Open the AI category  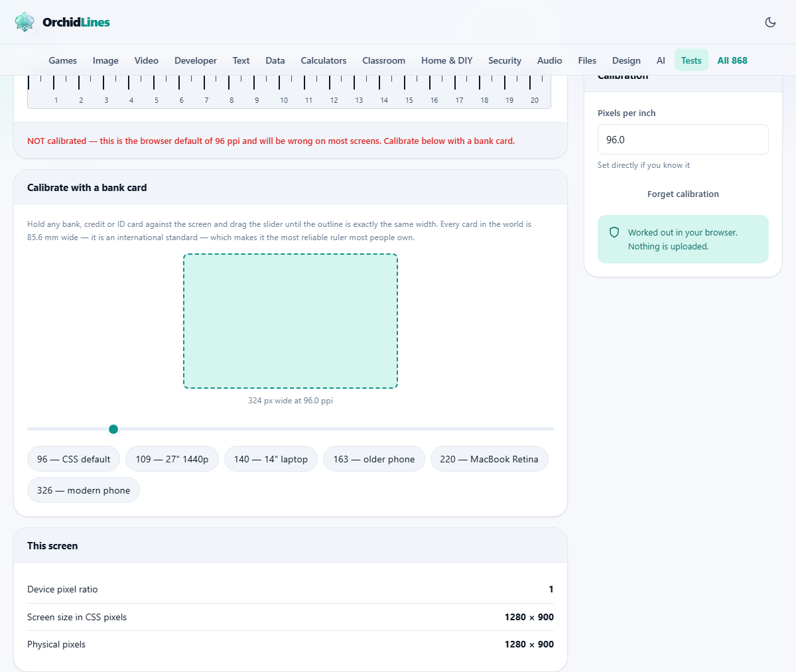tap(661, 60)
